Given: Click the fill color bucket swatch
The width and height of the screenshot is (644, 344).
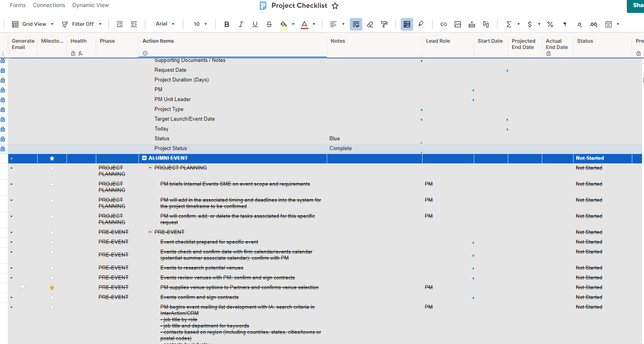Looking at the screenshot, I should [x=284, y=24].
